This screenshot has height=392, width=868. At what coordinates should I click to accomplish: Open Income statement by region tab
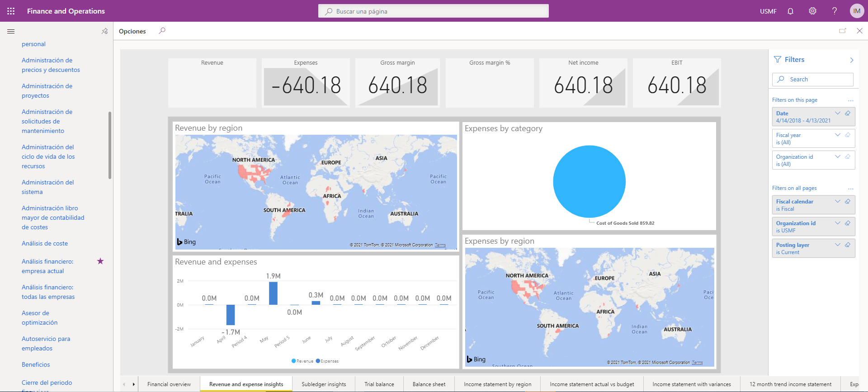click(x=498, y=384)
